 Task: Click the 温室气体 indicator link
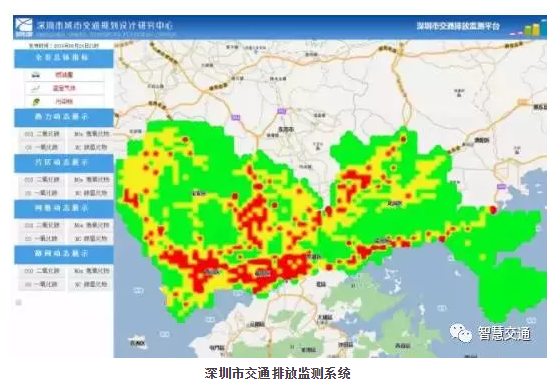(64, 88)
